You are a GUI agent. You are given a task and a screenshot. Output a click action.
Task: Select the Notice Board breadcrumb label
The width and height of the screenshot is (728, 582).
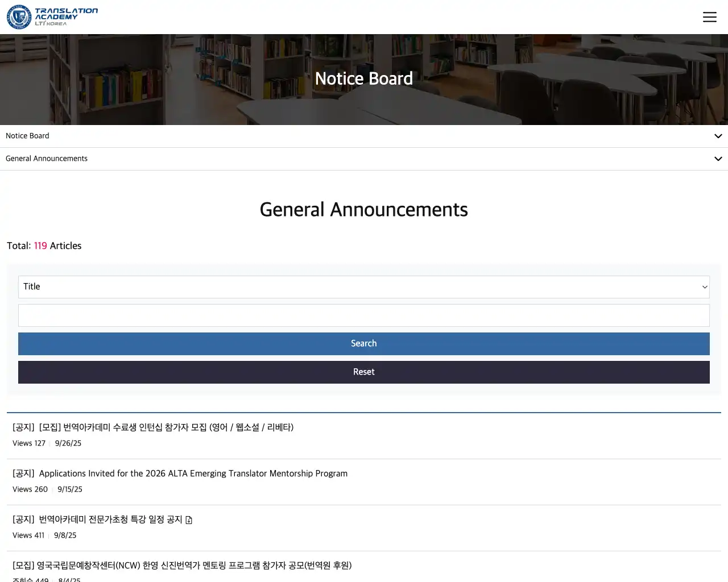click(x=27, y=136)
